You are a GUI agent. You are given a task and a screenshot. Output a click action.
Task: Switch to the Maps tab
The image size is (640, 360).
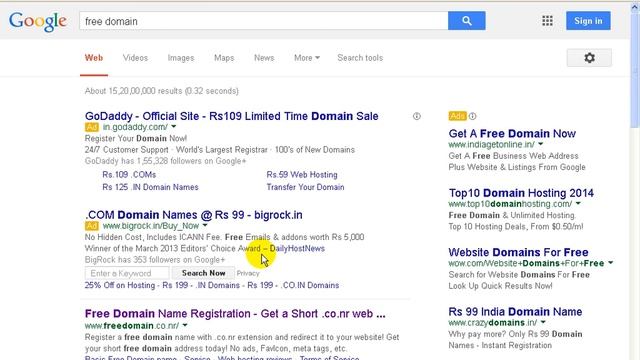click(224, 58)
